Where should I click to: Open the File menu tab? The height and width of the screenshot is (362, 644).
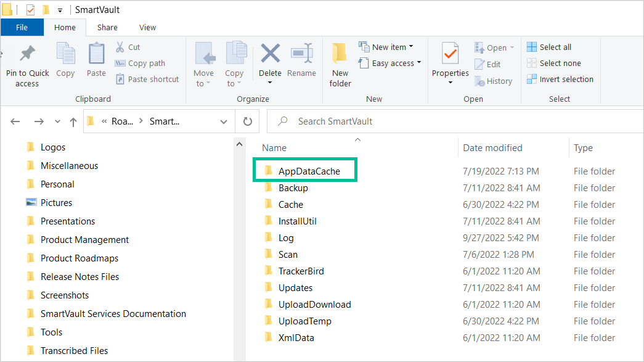click(22, 27)
